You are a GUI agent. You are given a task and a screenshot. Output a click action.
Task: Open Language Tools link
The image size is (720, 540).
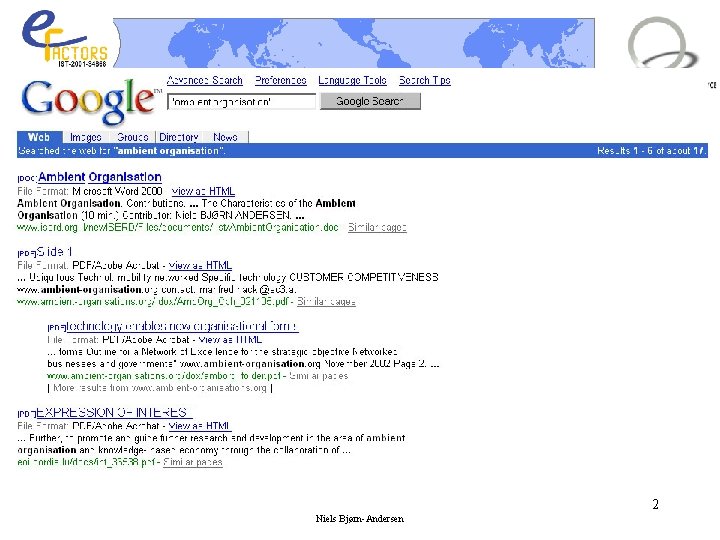352,80
